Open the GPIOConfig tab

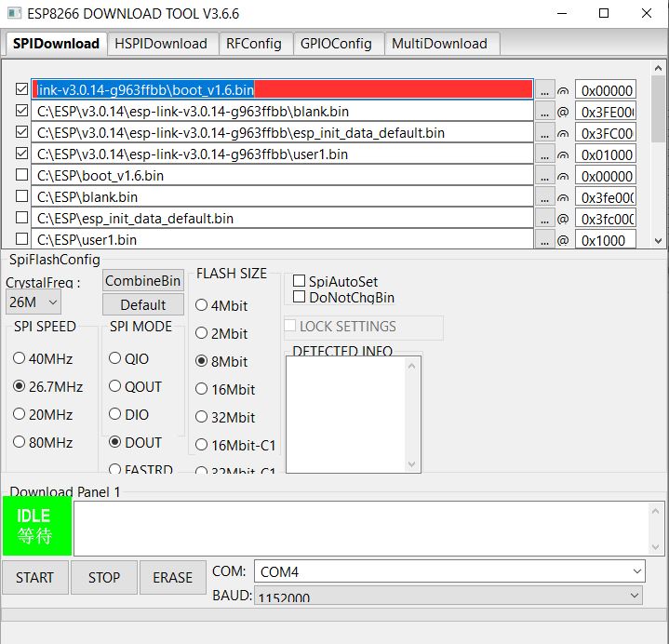click(x=336, y=44)
